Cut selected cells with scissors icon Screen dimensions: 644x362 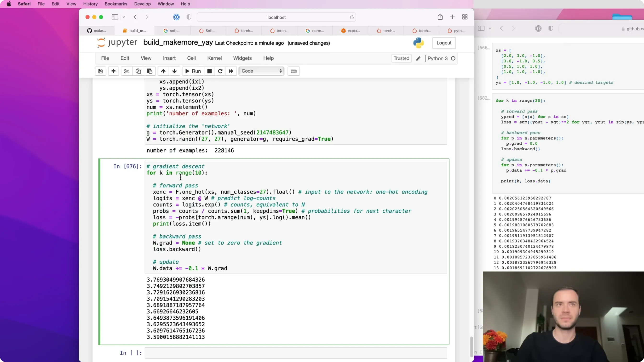click(126, 71)
